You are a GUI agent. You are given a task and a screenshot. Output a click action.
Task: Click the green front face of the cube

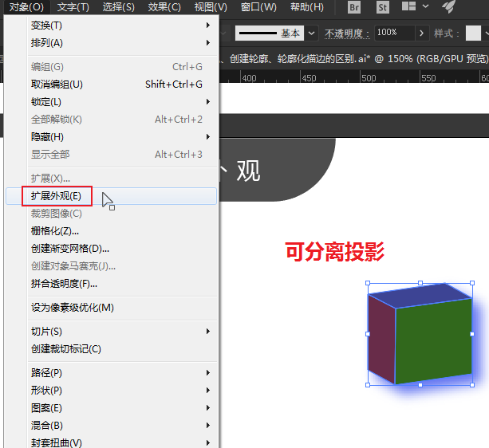433,341
